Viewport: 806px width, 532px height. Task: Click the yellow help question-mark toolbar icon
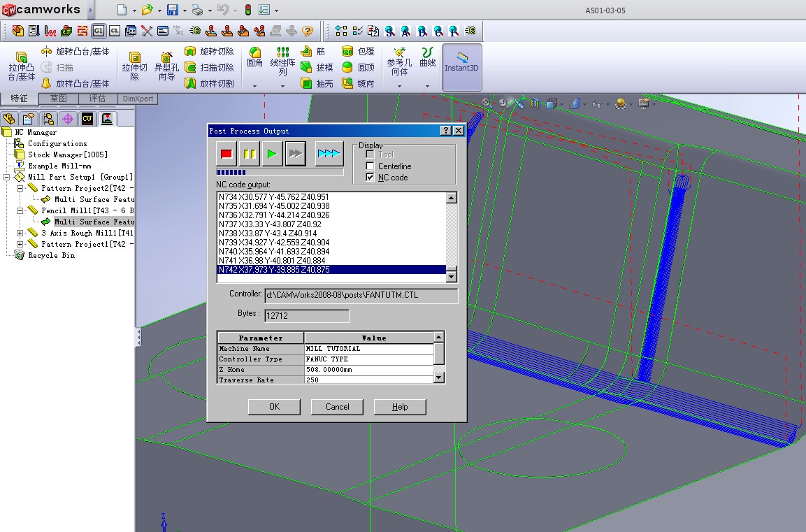tap(308, 31)
